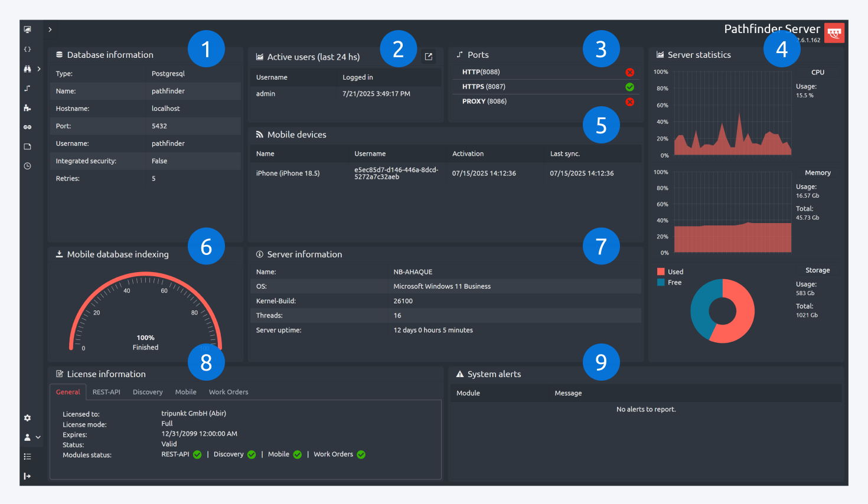Open the code braces tool in the sidebar
This screenshot has height=504, width=868.
point(27,49)
